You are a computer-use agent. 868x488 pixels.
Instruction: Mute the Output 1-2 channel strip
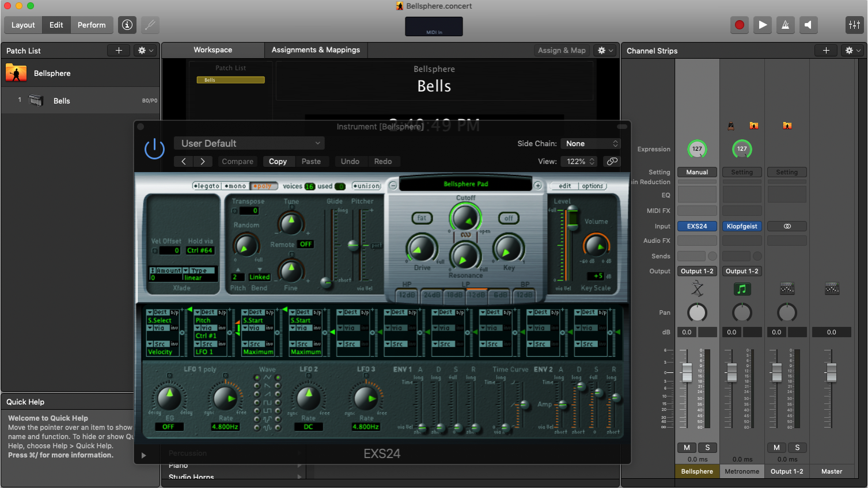point(776,447)
